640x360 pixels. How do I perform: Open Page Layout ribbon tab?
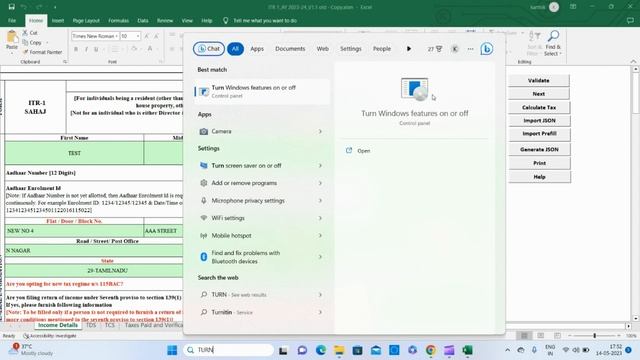[86, 20]
